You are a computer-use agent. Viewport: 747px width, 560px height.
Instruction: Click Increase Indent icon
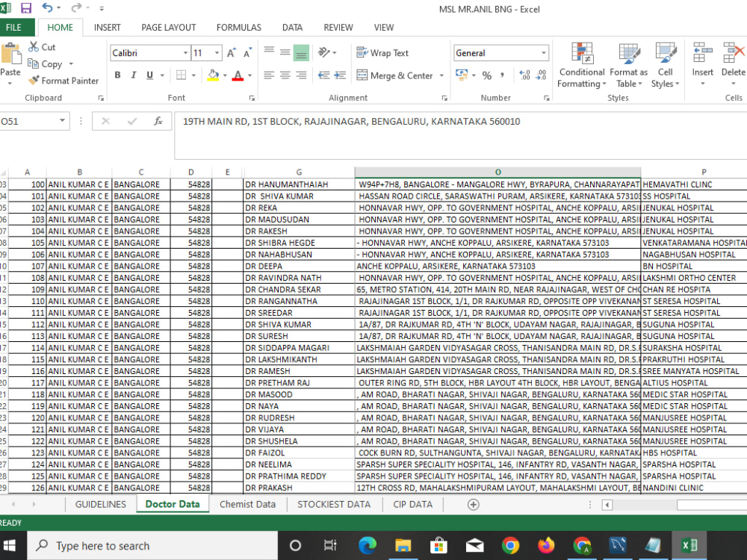point(340,75)
